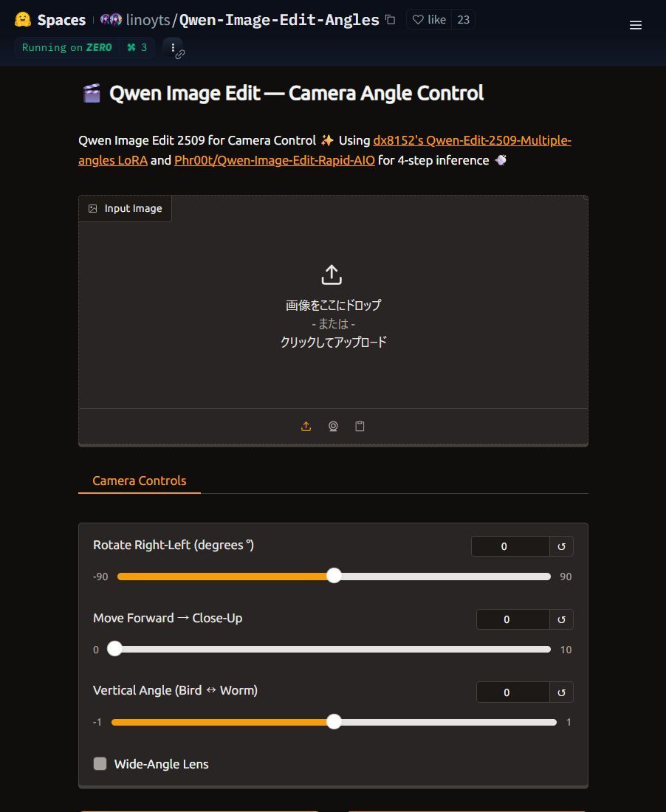
Task: Open the hamburger navigation menu
Action: (635, 25)
